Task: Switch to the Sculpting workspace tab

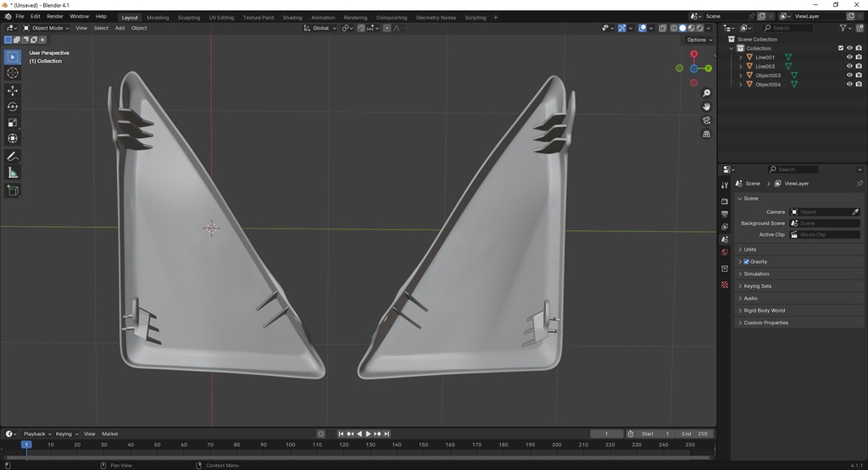Action: pos(189,17)
